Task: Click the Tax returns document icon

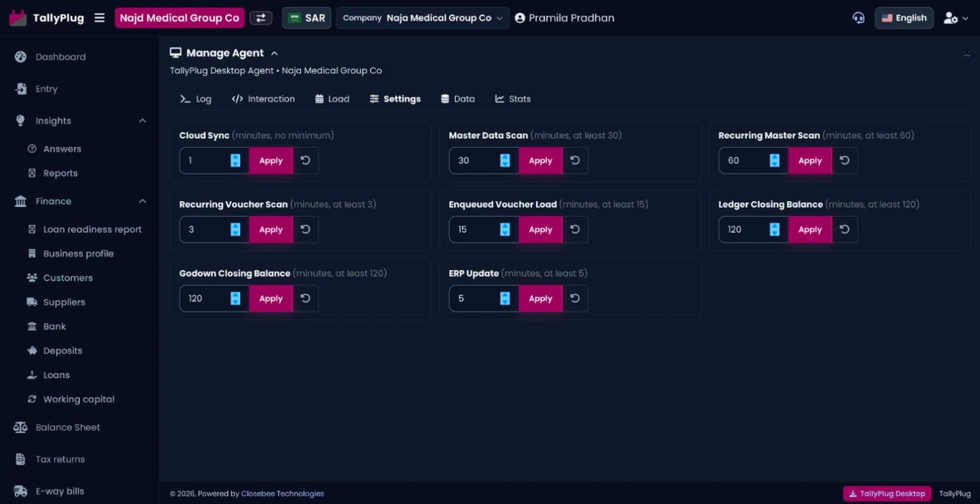Action: [x=20, y=459]
